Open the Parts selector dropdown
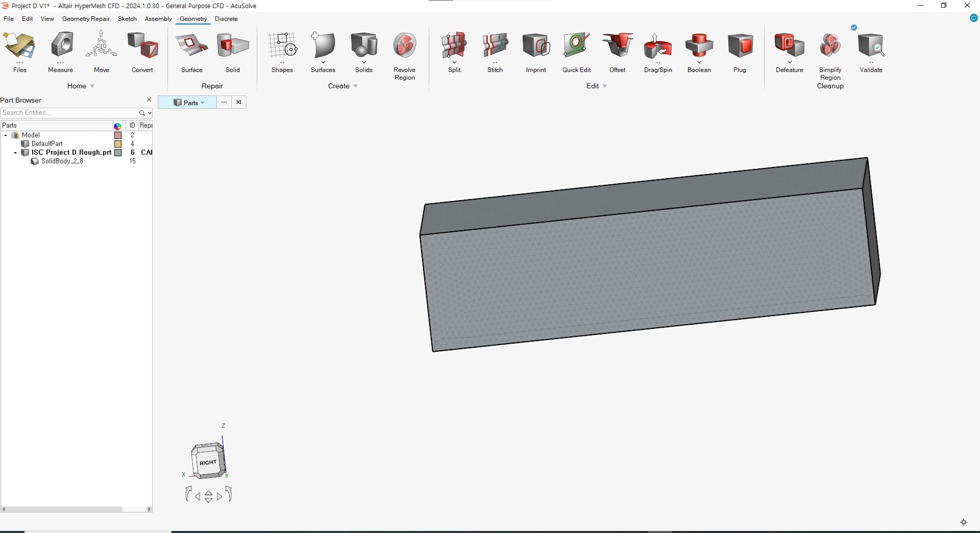Image resolution: width=980 pixels, height=533 pixels. click(x=188, y=103)
